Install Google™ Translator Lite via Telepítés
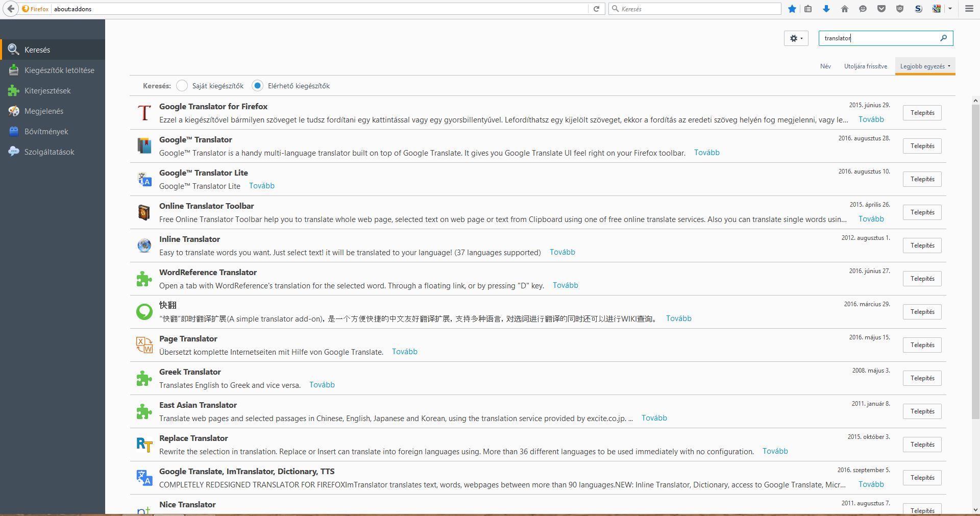The height and width of the screenshot is (516, 980). [922, 179]
